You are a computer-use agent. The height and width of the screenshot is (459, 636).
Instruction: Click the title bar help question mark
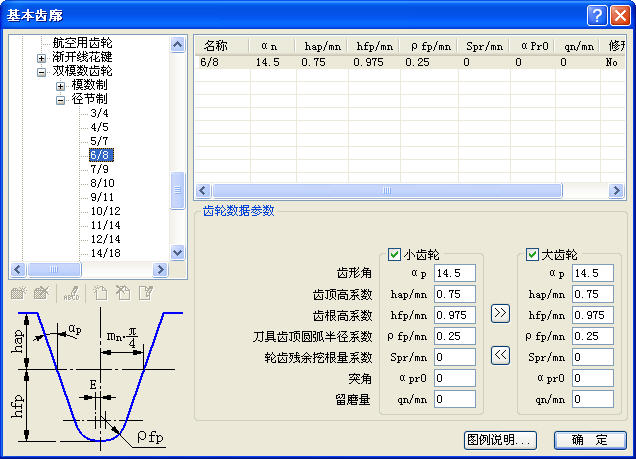coord(597,15)
